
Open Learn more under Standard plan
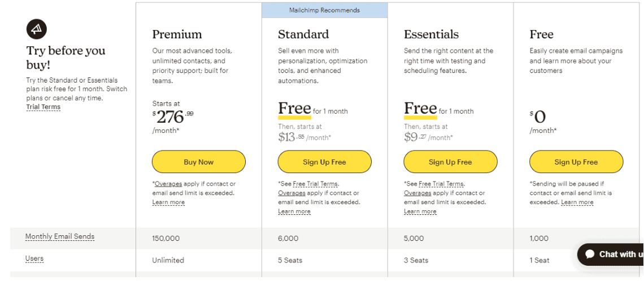pos(294,211)
